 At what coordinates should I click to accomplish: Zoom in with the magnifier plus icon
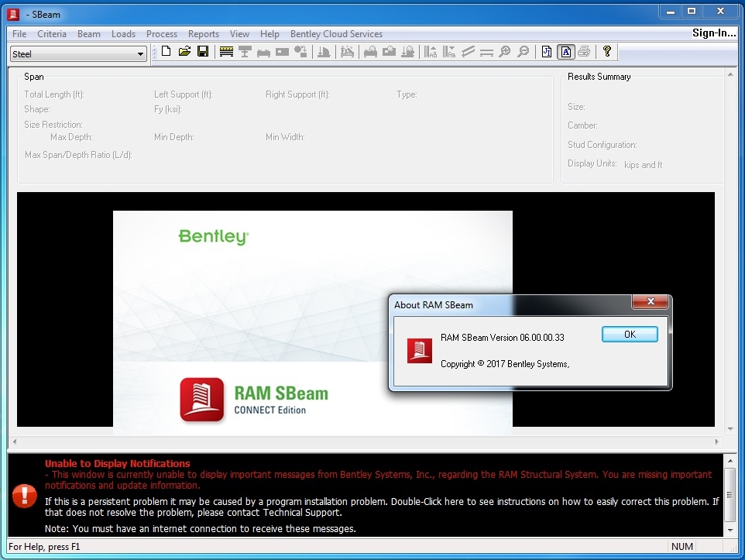click(505, 51)
